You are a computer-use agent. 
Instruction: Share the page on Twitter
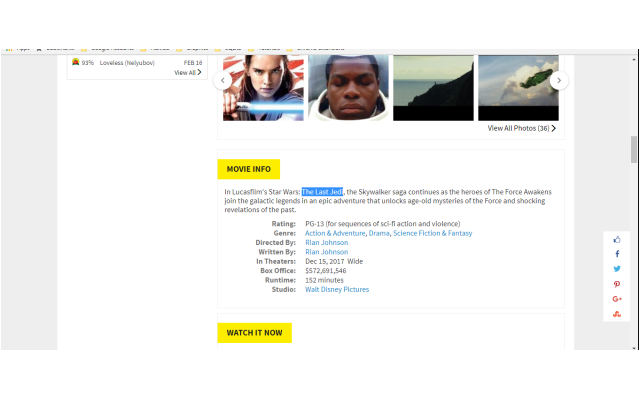point(617,269)
